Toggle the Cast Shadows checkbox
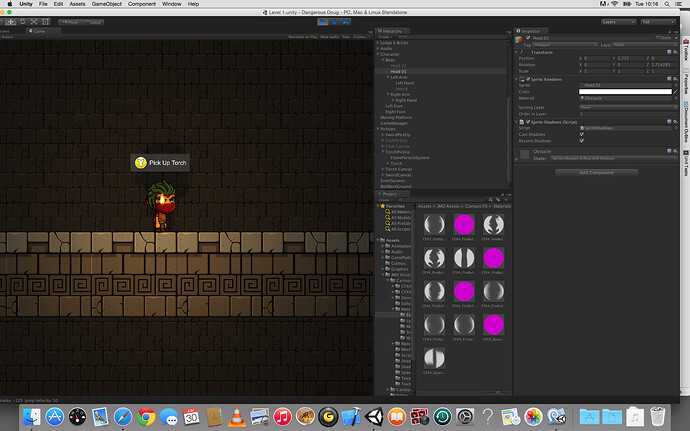The height and width of the screenshot is (431, 690). pyautogui.click(x=582, y=134)
